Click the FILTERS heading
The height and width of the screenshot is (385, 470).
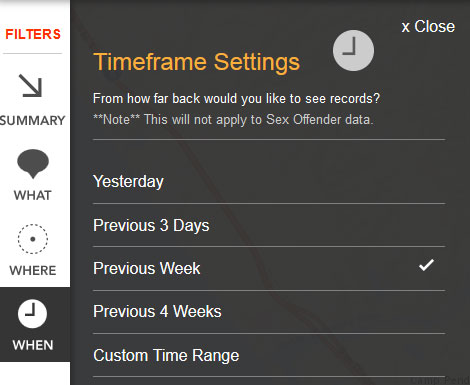tap(33, 34)
